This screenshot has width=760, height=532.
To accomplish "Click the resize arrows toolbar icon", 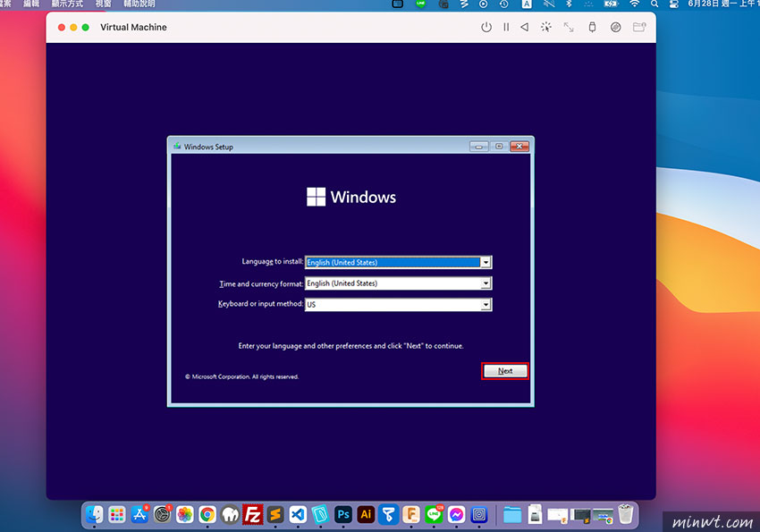I will click(569, 27).
